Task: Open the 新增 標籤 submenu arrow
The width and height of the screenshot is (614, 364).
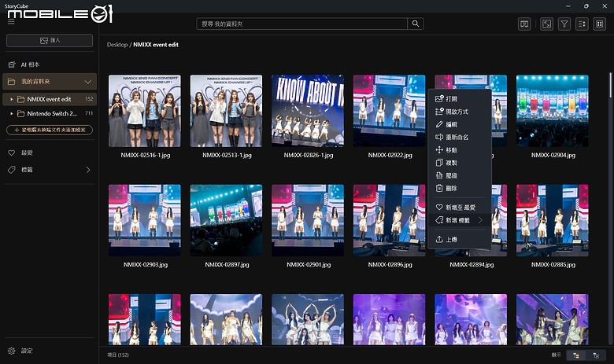Action: (480, 220)
